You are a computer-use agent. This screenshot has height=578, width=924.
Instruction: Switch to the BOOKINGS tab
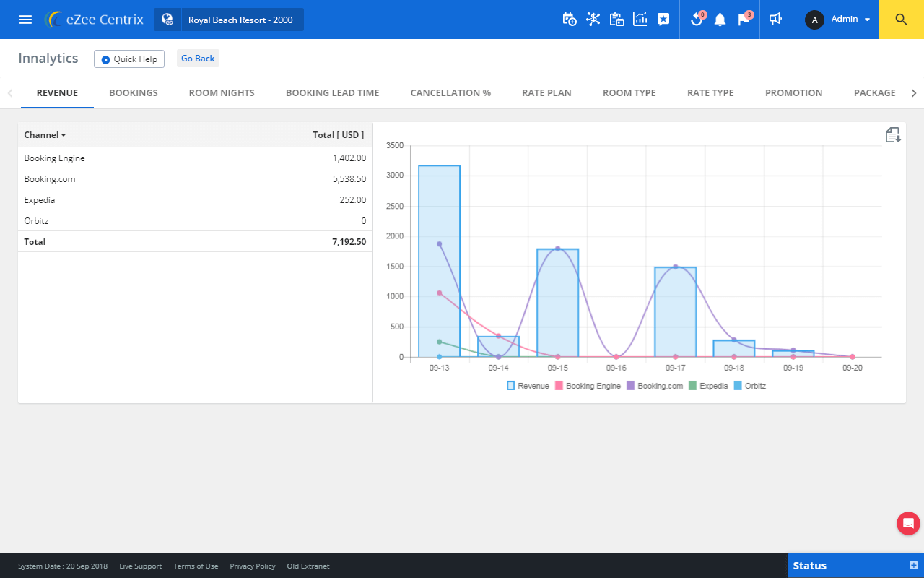tap(133, 92)
